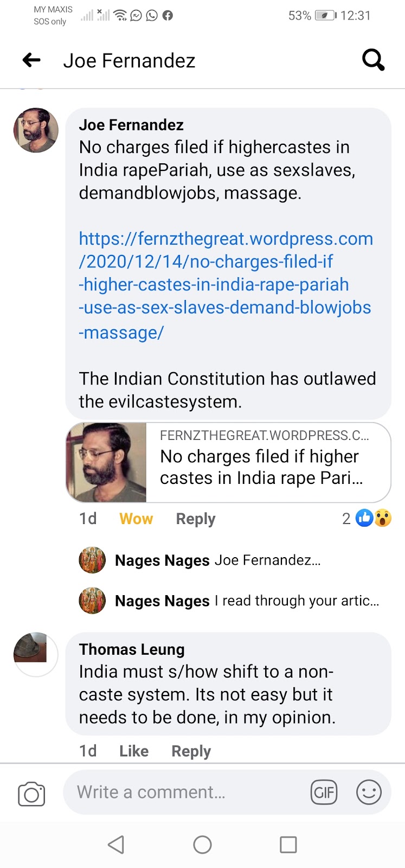The height and width of the screenshot is (868, 405).
Task: Open the fernzthegreat.wordpress.com hyperlink
Action: [x=226, y=285]
